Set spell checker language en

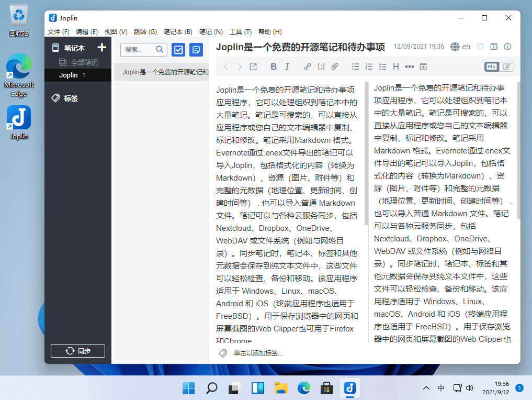click(x=460, y=47)
